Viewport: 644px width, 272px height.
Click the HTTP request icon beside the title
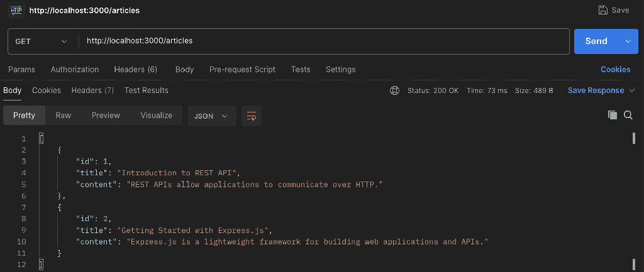point(17,10)
